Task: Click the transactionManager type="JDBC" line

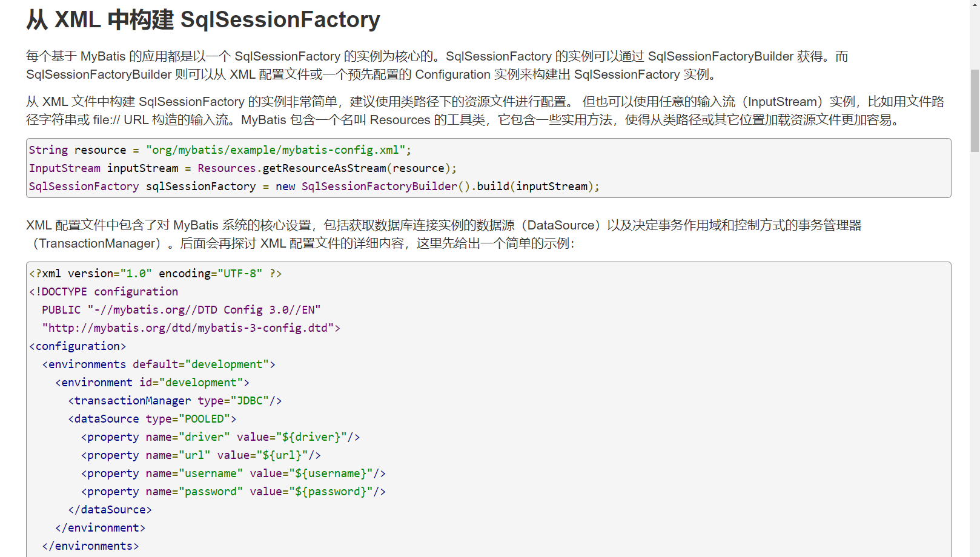Action: [x=175, y=401]
